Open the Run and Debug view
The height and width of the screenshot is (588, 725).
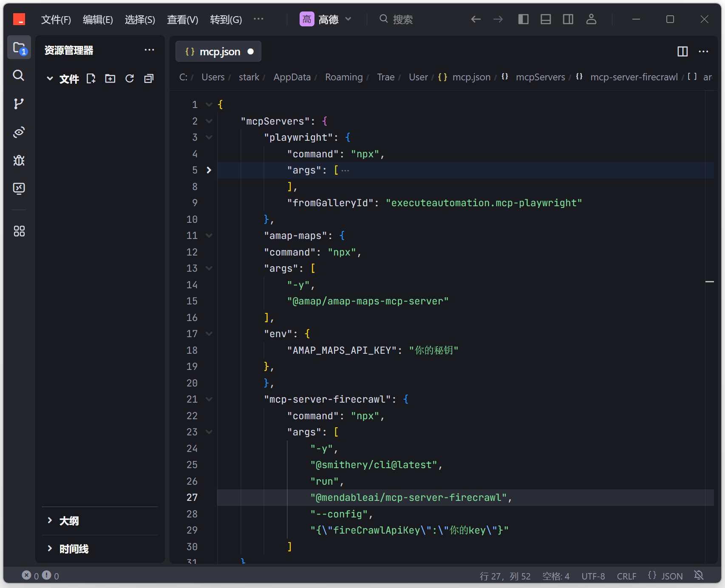pos(18,160)
